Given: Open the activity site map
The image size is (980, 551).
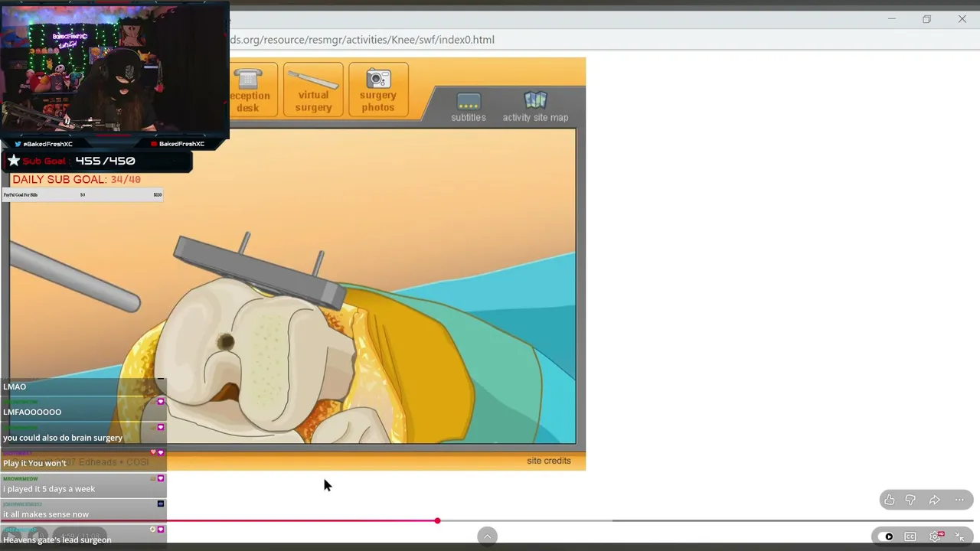Looking at the screenshot, I should click(535, 107).
